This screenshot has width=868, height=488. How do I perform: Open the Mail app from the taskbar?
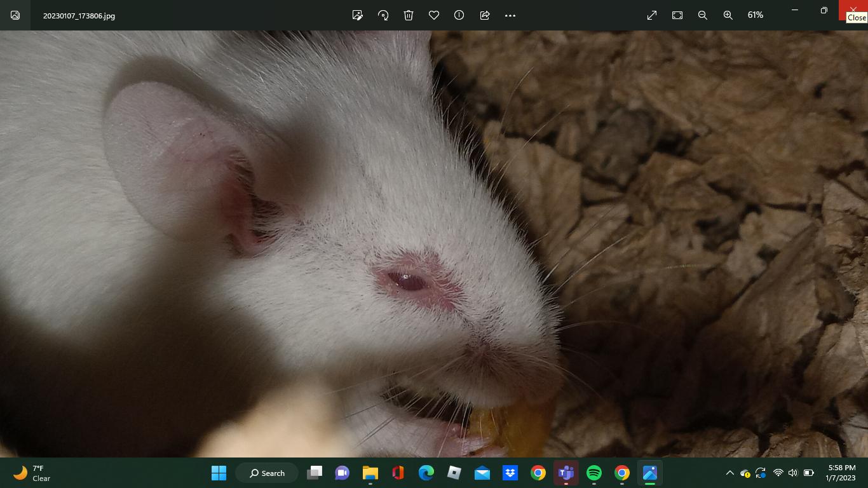[x=482, y=473]
